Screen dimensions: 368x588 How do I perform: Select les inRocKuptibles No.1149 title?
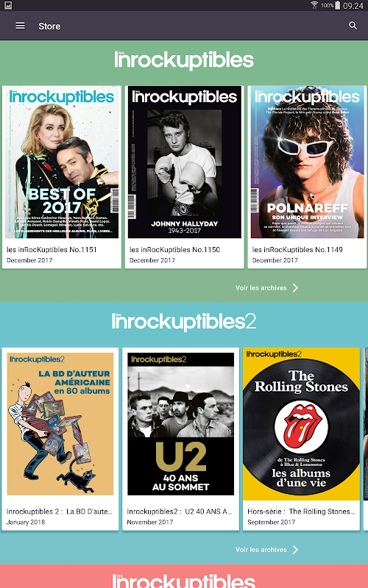(x=297, y=249)
